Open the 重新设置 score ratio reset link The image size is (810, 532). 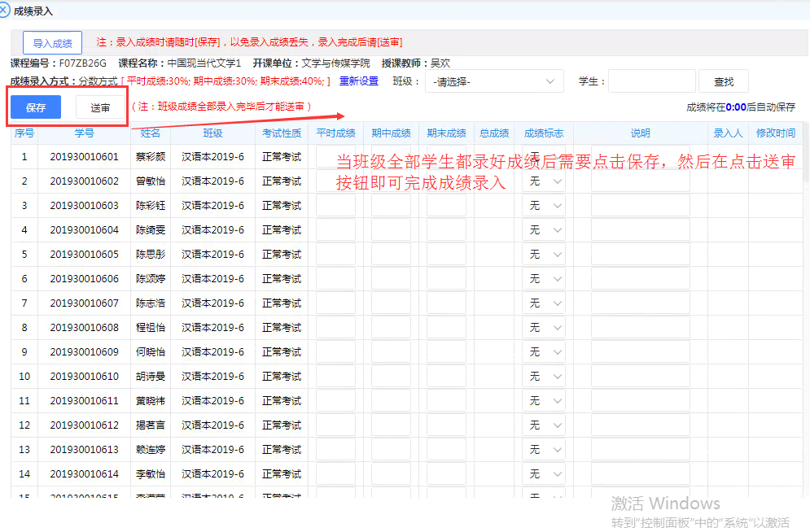pyautogui.click(x=360, y=81)
